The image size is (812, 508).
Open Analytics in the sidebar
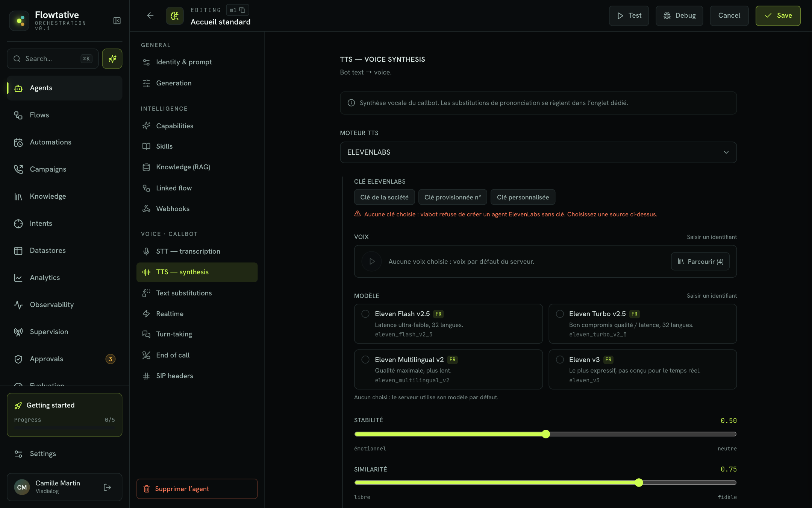[x=64, y=278]
